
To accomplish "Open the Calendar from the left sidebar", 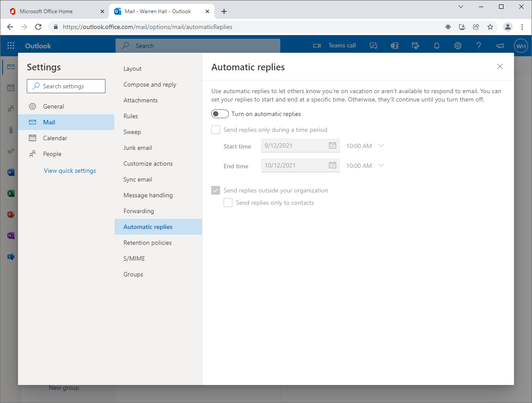I will pos(11,88).
